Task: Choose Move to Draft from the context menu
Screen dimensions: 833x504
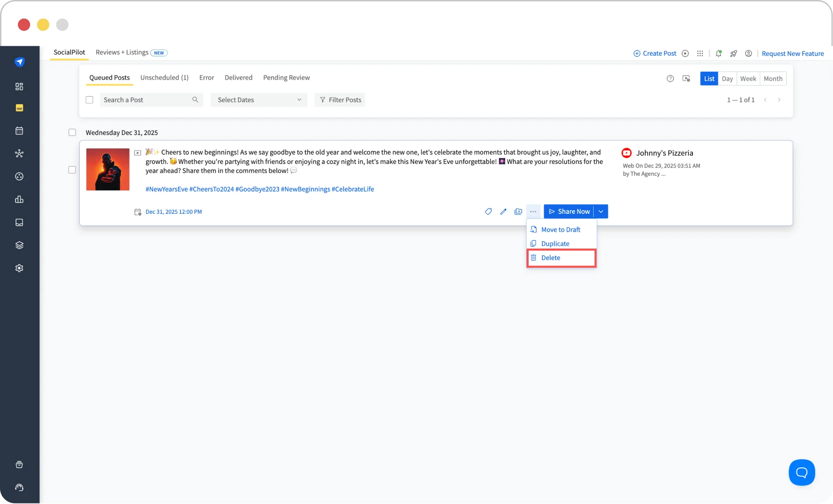Action: tap(560, 229)
